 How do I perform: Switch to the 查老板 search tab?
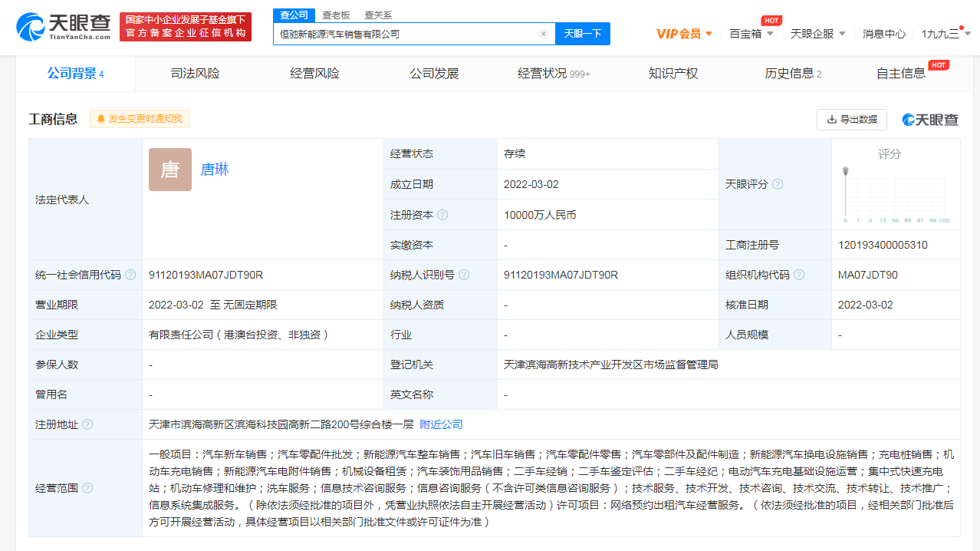click(336, 15)
